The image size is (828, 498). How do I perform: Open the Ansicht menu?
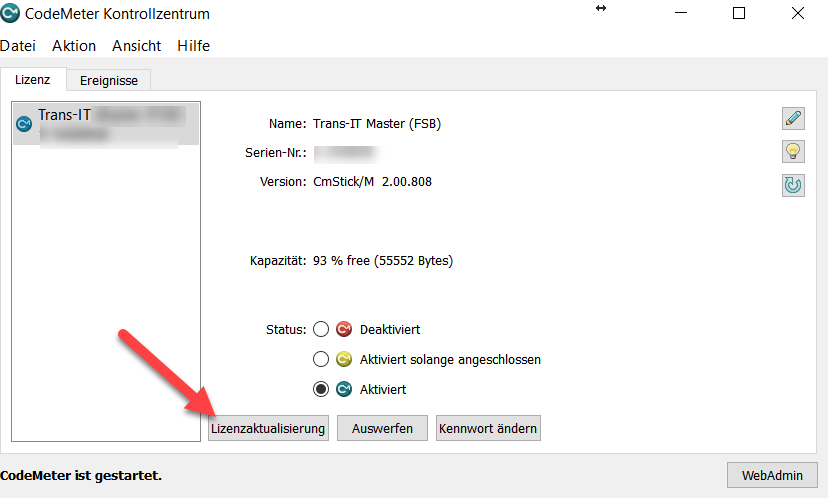[136, 46]
